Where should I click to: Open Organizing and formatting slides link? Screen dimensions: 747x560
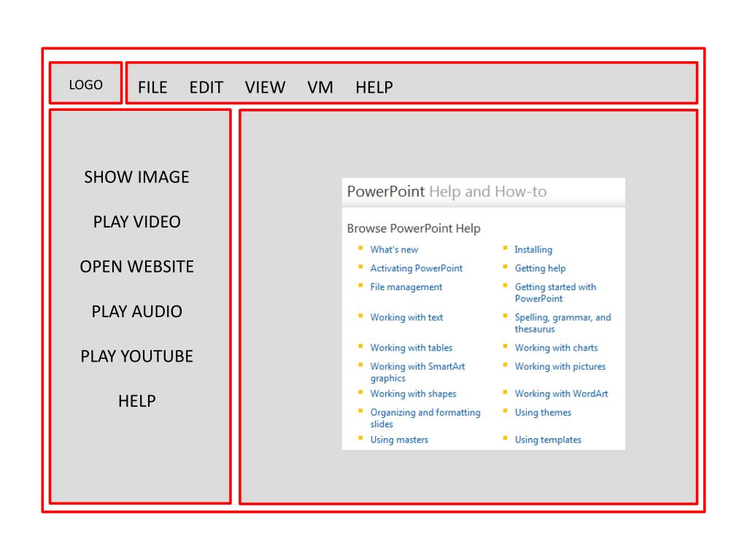click(425, 418)
